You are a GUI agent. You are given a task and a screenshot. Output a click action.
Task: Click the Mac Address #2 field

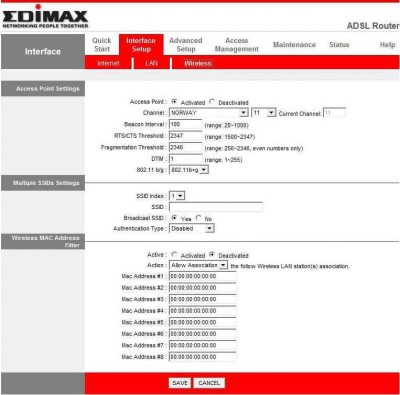click(203, 288)
